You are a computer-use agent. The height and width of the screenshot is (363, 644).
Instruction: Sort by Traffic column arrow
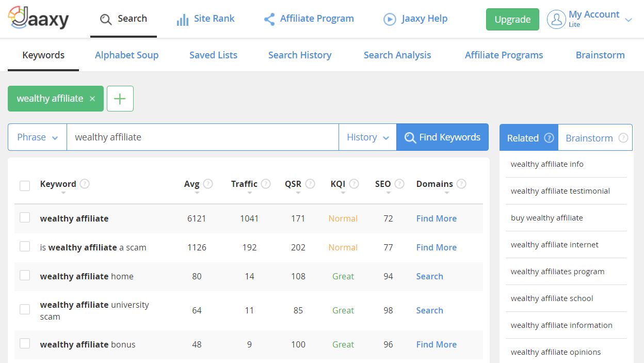click(x=249, y=193)
